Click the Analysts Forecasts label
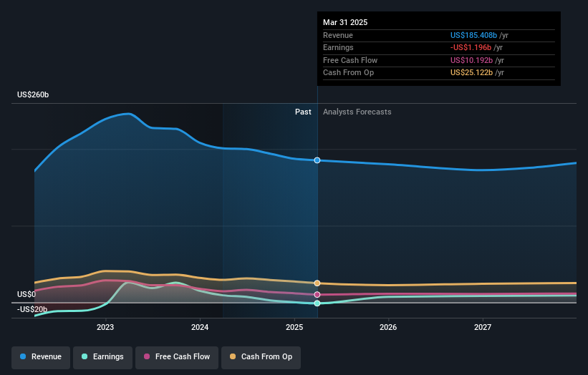Screen dimensions: 588x375 (x=357, y=112)
